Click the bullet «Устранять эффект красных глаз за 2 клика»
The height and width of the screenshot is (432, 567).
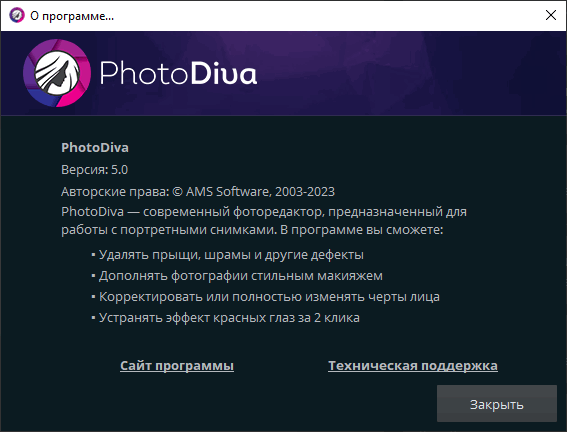coord(225,318)
